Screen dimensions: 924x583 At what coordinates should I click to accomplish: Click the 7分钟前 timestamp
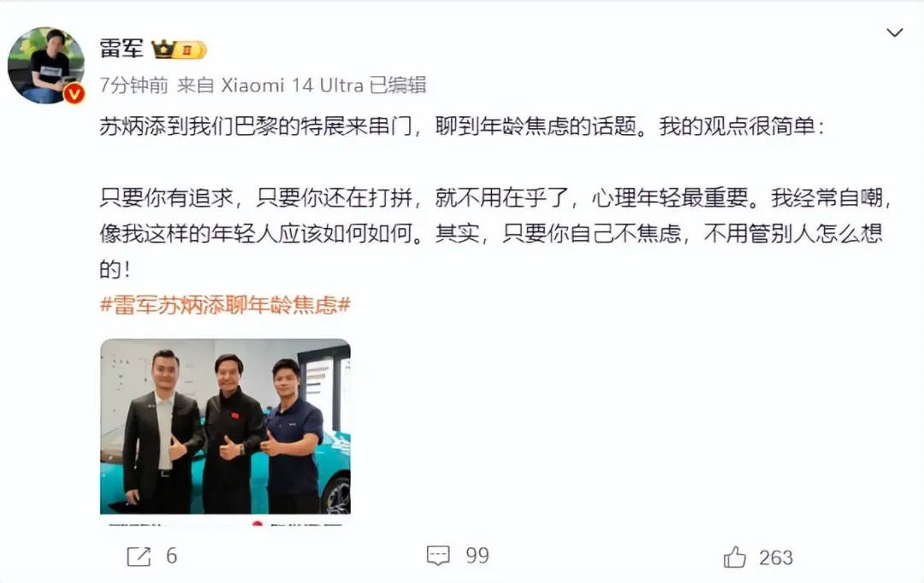pos(133,85)
